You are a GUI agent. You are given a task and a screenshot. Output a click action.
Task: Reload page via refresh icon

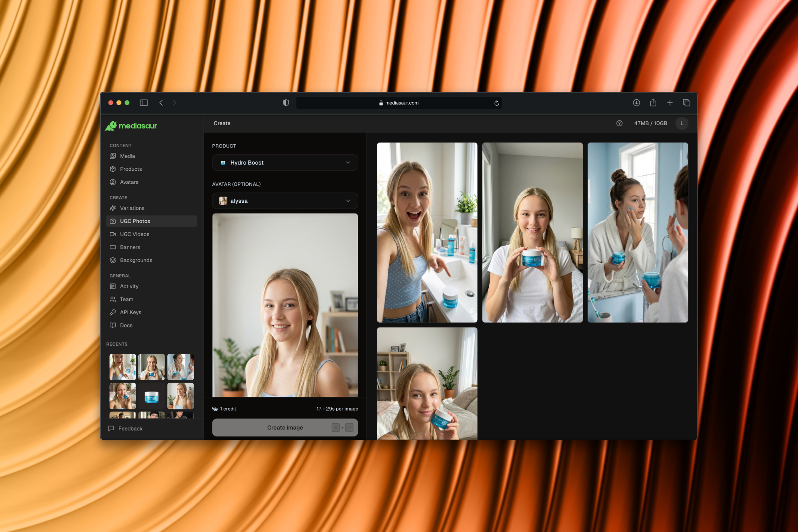pos(496,103)
